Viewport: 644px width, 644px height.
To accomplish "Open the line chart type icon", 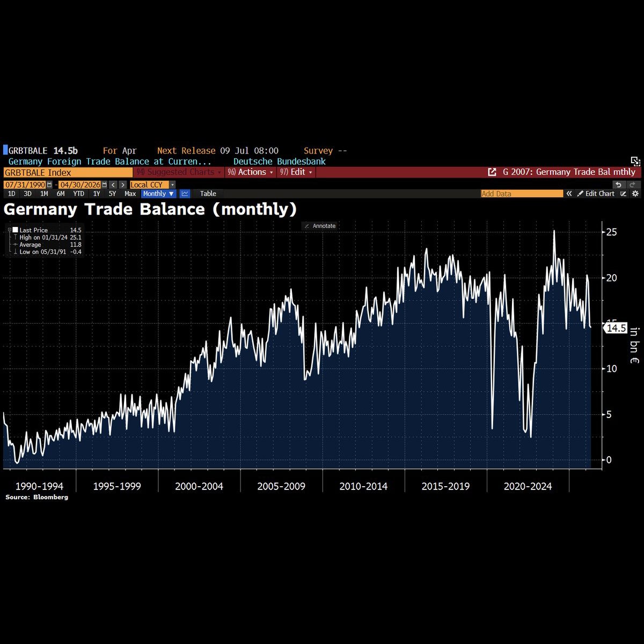I will point(185,194).
